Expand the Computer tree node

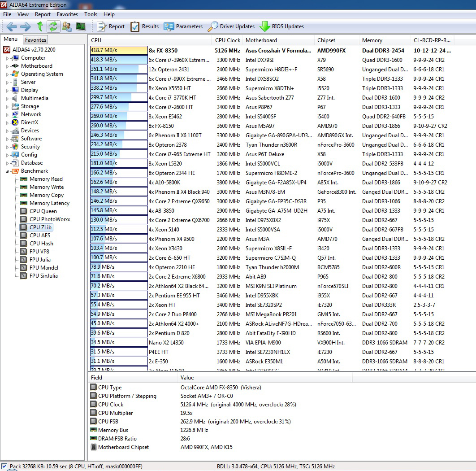click(7, 58)
